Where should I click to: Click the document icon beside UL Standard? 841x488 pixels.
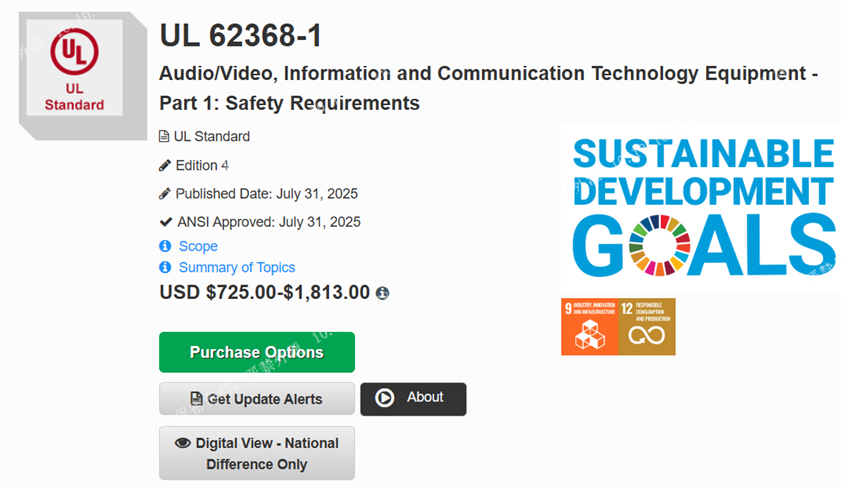tap(165, 136)
